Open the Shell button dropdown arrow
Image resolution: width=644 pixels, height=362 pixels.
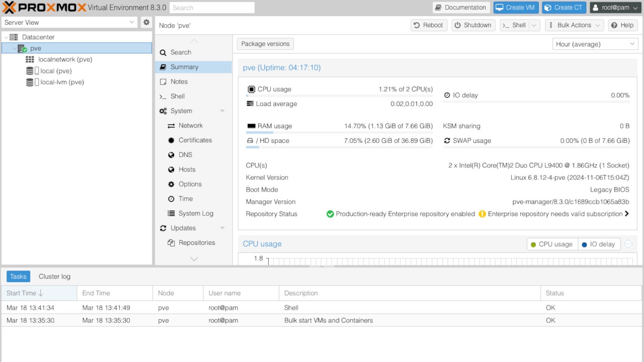pyautogui.click(x=535, y=25)
